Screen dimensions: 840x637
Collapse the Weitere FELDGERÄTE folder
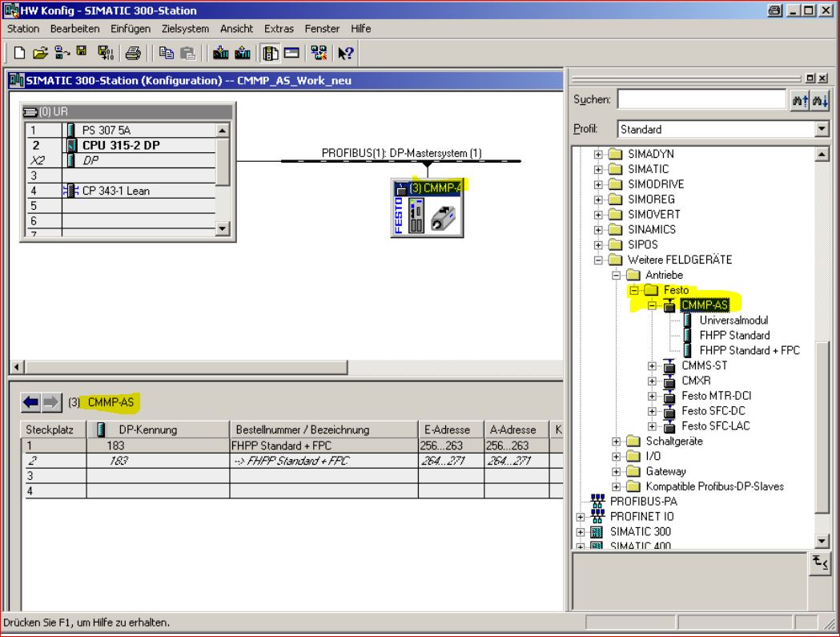tap(598, 260)
